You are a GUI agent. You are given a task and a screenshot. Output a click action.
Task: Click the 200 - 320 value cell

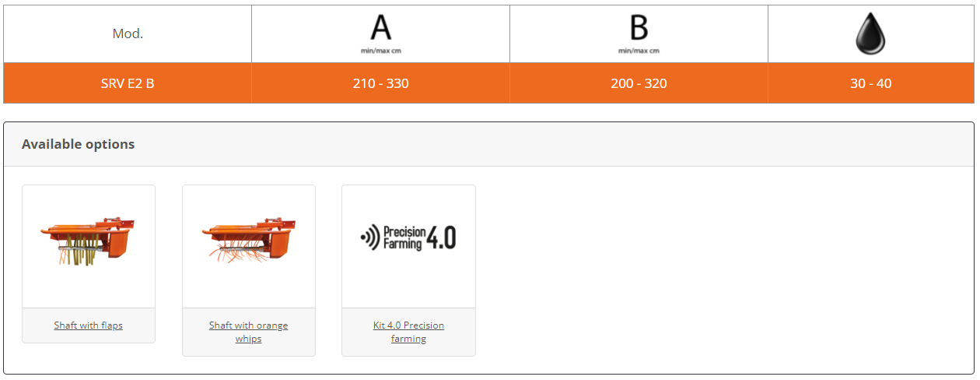click(639, 83)
